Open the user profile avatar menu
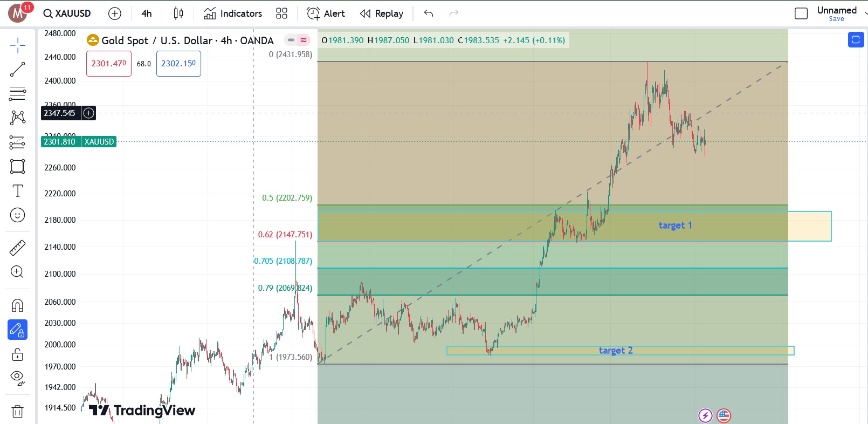 18,13
